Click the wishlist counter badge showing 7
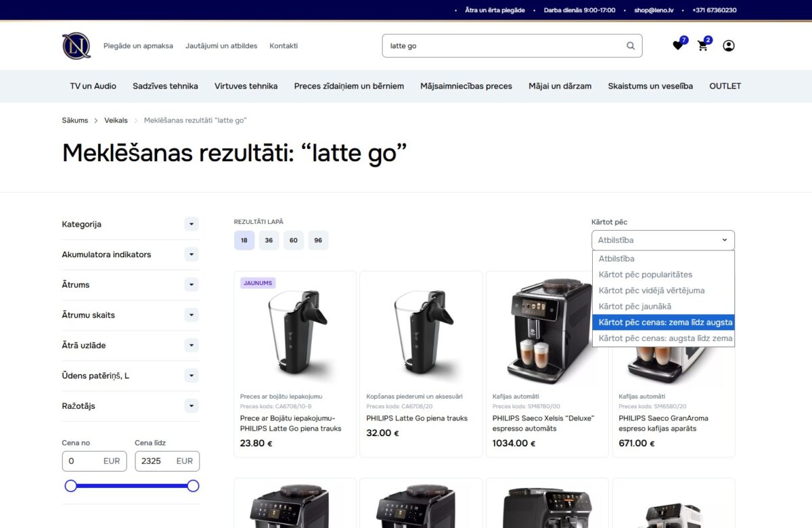This screenshot has height=528, width=812. point(684,39)
